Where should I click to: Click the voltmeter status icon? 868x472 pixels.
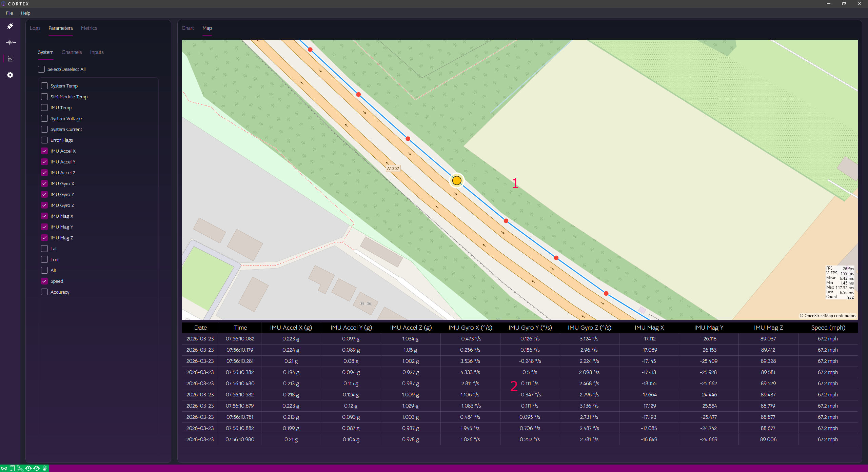(x=37, y=468)
